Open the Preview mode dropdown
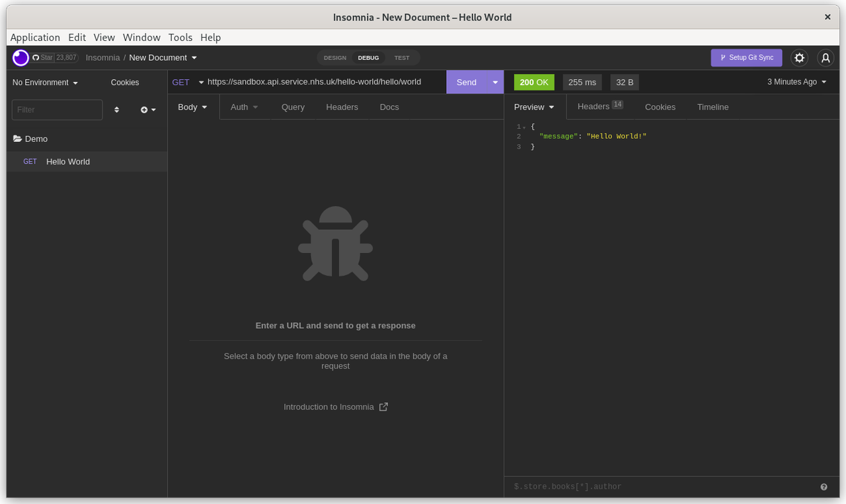 point(535,107)
